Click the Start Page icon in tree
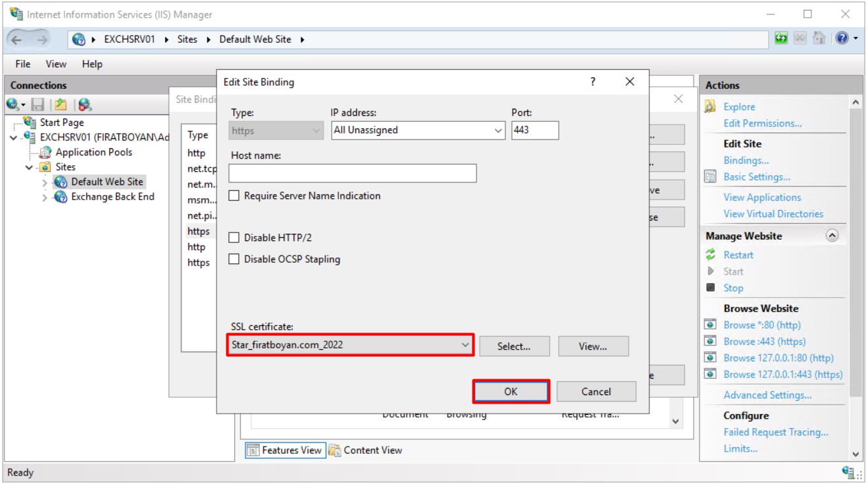Image resolution: width=868 pixels, height=484 pixels. pos(30,122)
